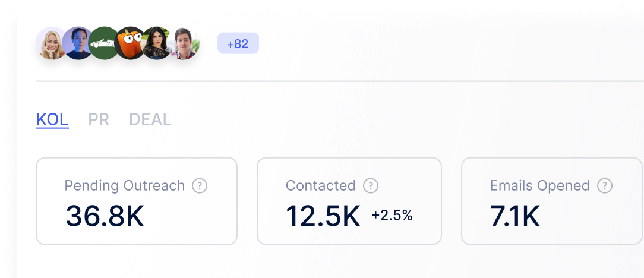The image size is (644, 278).
Task: Click the help icon beside Pending Outreach
Action: pyautogui.click(x=200, y=185)
